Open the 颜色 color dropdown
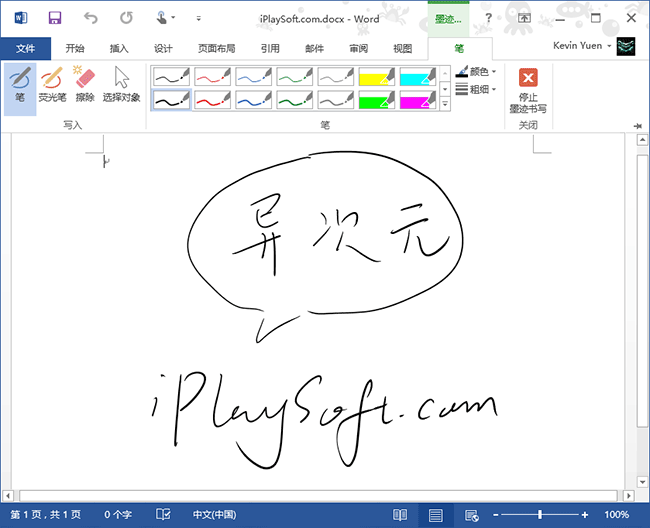Screen dimensions: 650x528 (477, 72)
